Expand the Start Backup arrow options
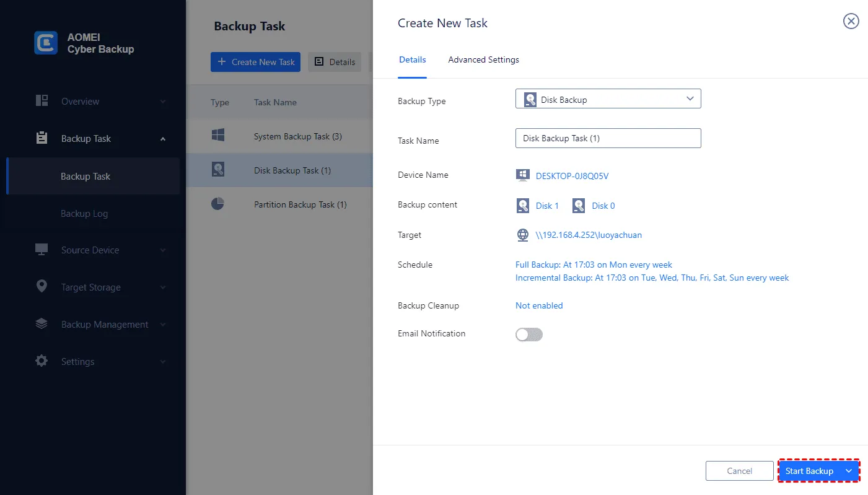868x495 pixels. (x=849, y=471)
